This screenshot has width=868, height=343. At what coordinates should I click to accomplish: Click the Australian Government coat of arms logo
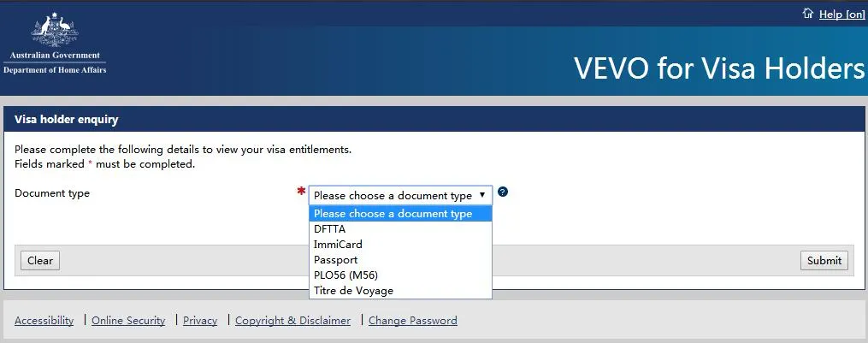[55, 32]
